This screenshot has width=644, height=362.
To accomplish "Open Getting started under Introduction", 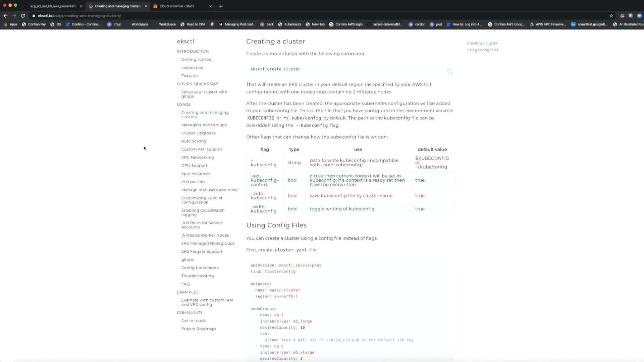I will (196, 60).
